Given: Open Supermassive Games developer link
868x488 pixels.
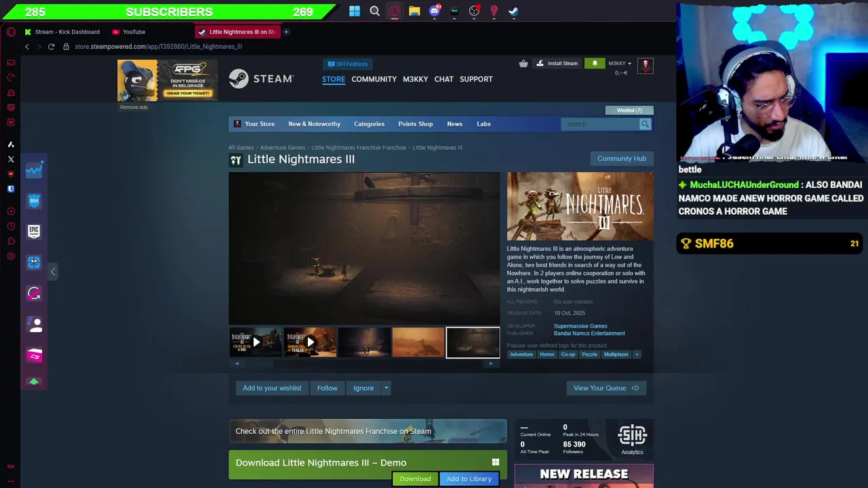Looking at the screenshot, I should tap(580, 326).
